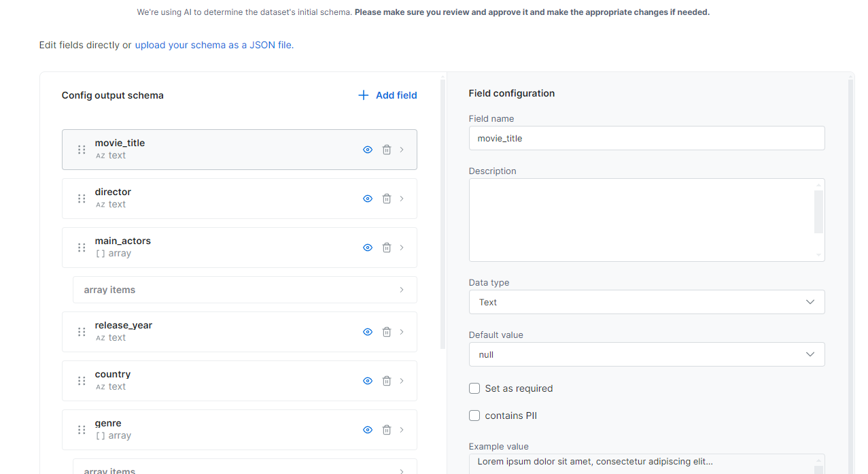Click upload your schema as JSON link
This screenshot has width=868, height=474.
coord(214,45)
